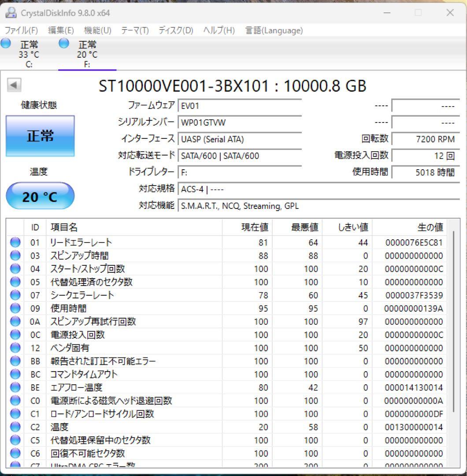Image resolution: width=467 pixels, height=476 pixels.
Task: Click status orb in row 07 シークエラーレート
Action: pyautogui.click(x=15, y=295)
